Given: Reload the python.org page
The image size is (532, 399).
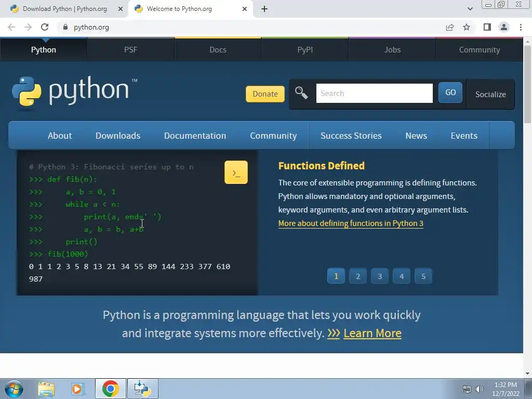Looking at the screenshot, I should (45, 27).
